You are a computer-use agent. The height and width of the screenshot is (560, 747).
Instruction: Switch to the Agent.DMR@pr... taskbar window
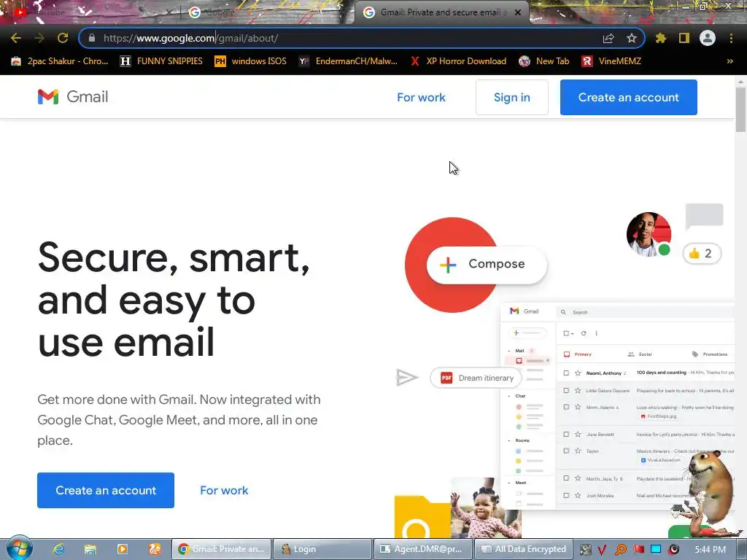click(422, 549)
